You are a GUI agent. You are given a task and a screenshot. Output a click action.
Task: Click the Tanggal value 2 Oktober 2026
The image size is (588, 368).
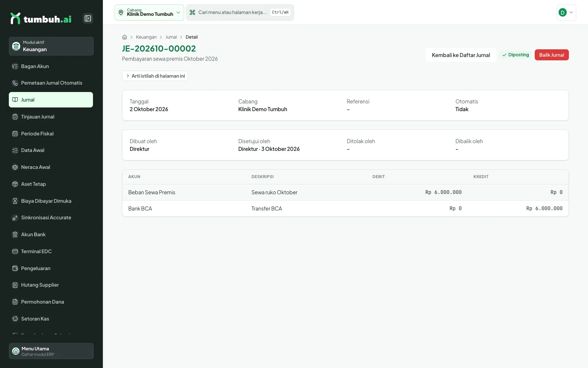(149, 109)
